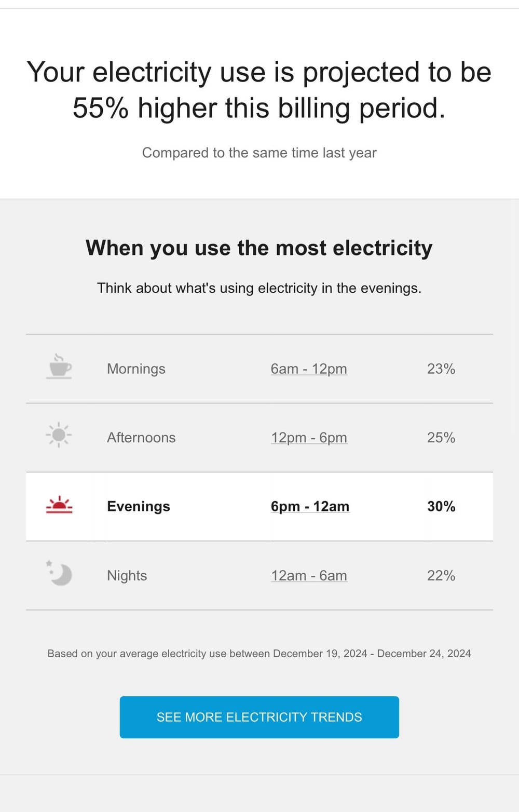The height and width of the screenshot is (812, 519).
Task: Click the December date range footnote
Action: pyautogui.click(x=259, y=654)
